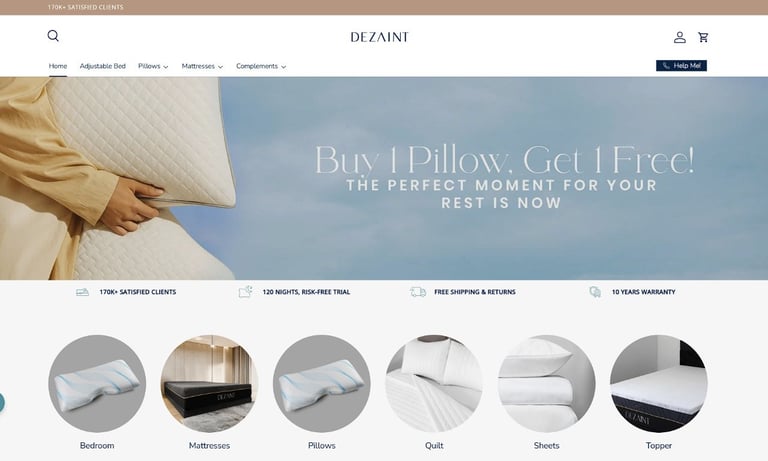Select the Mattresses category circle image

(209, 384)
